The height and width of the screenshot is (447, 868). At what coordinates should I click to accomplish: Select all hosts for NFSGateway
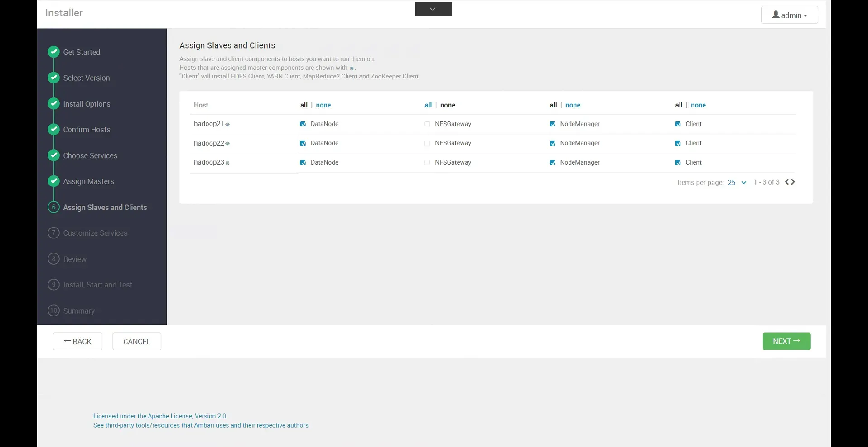tap(428, 105)
